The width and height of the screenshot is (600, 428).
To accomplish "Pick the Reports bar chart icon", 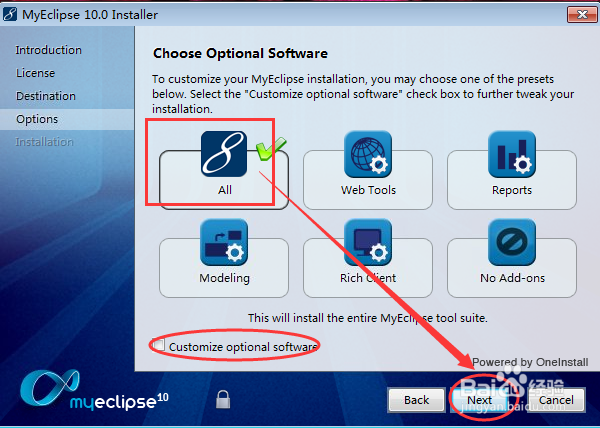I will [512, 154].
